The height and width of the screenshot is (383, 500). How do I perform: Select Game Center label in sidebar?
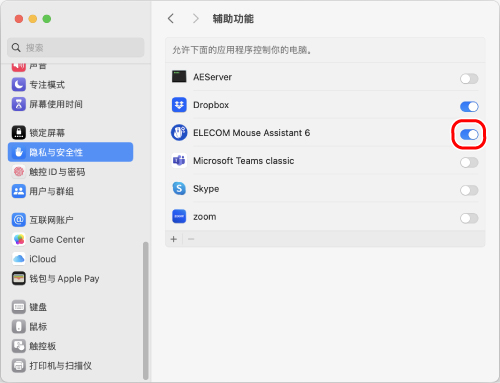pos(57,240)
